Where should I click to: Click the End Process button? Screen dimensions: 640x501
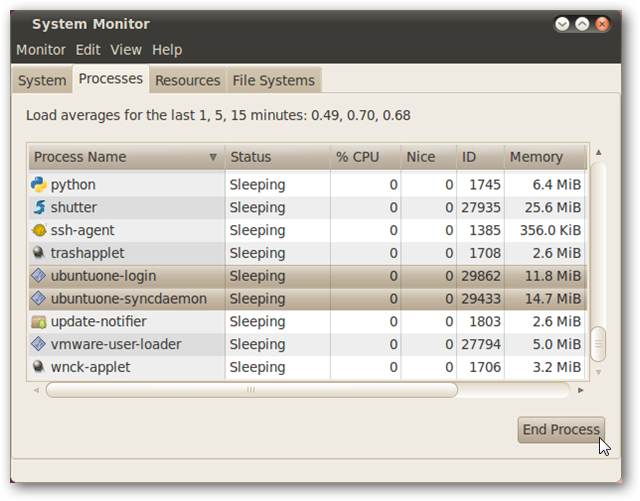[x=561, y=430]
